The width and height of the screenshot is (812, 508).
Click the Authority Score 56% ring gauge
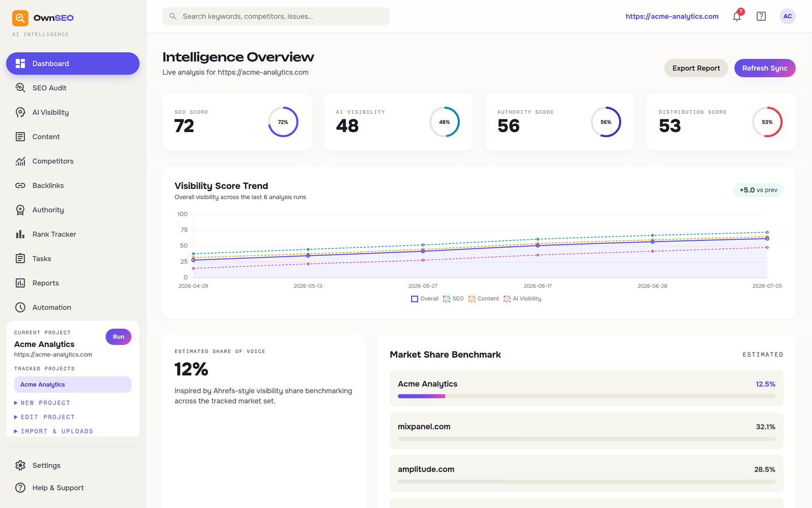pyautogui.click(x=606, y=122)
